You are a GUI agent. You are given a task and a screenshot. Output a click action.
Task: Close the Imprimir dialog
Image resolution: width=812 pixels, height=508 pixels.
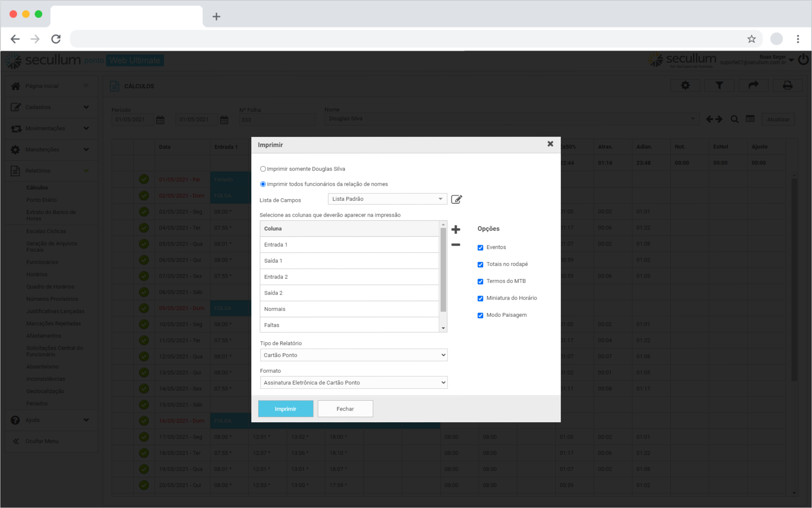point(550,144)
